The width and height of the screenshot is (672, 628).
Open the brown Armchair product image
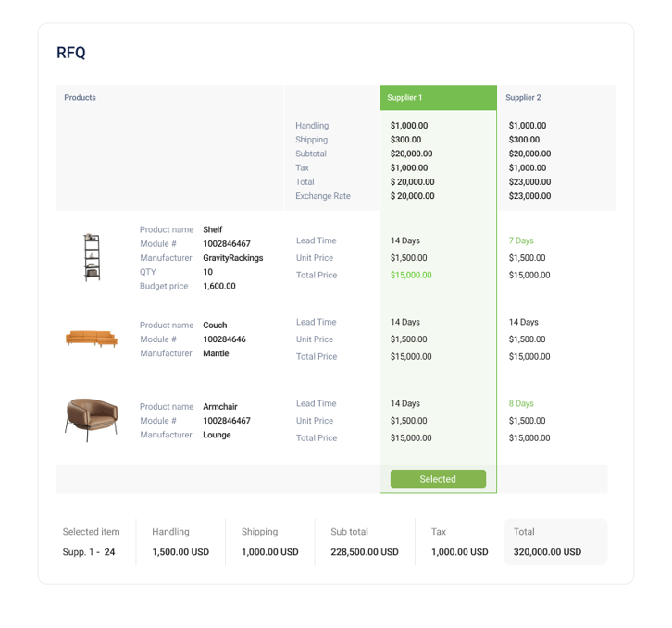tap(92, 420)
